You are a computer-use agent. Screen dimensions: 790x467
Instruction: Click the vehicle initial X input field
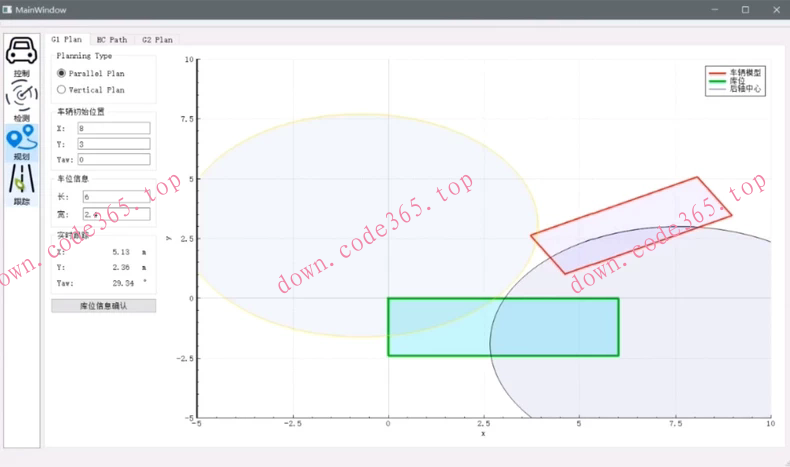click(x=114, y=128)
